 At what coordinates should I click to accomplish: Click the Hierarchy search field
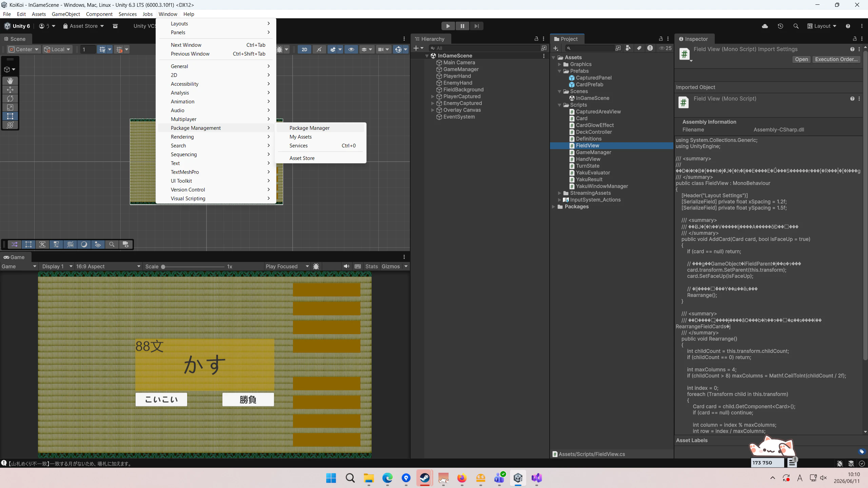[484, 48]
